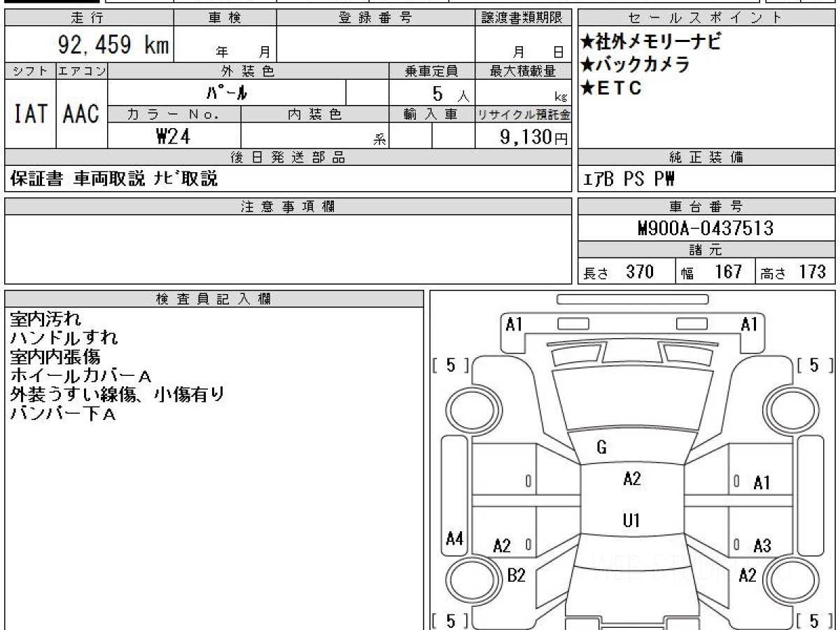Click the 車検 header cell
Viewport: 840px width, 630px height.
225,18
